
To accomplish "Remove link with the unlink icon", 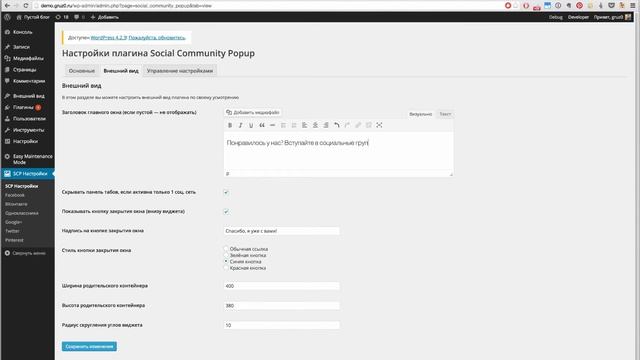I will pyautogui.click(x=369, y=125).
